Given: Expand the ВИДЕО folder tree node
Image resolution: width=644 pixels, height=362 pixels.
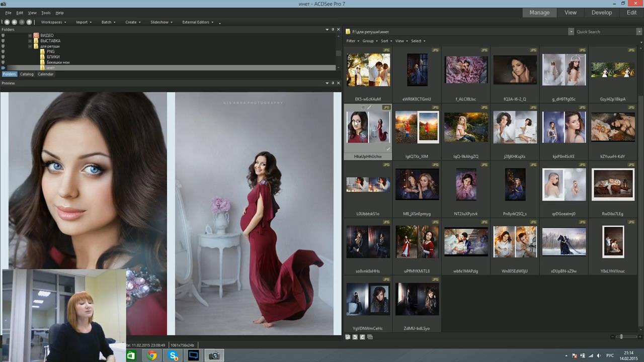Looking at the screenshot, I should pyautogui.click(x=30, y=35).
